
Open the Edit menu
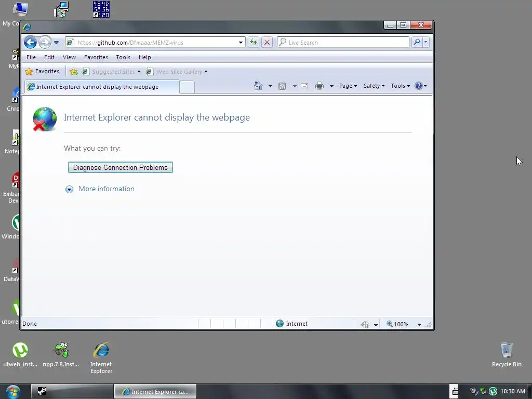(x=49, y=57)
